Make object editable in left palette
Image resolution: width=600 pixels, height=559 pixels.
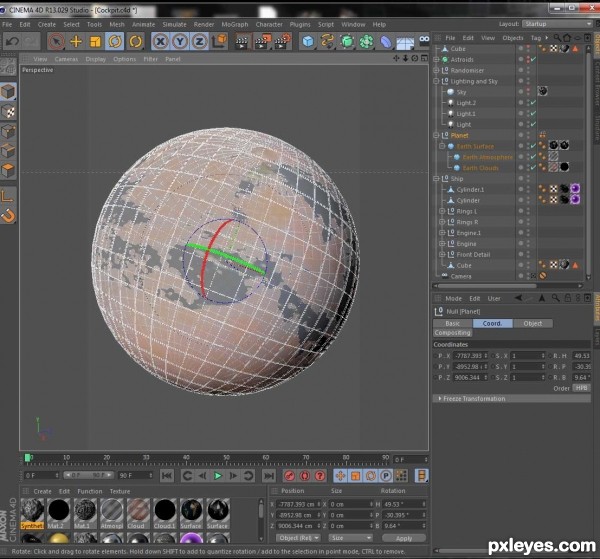[x=8, y=68]
